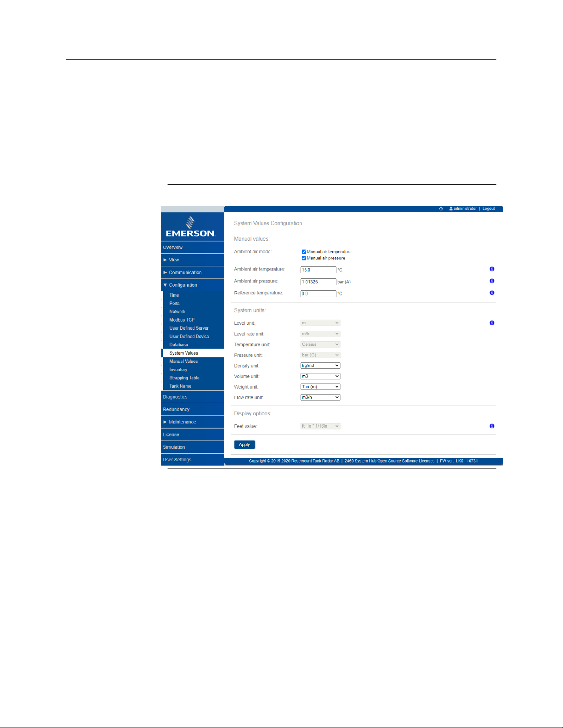The height and width of the screenshot is (728, 563).
Task: Select Database under Configuration
Action: click(x=193, y=345)
